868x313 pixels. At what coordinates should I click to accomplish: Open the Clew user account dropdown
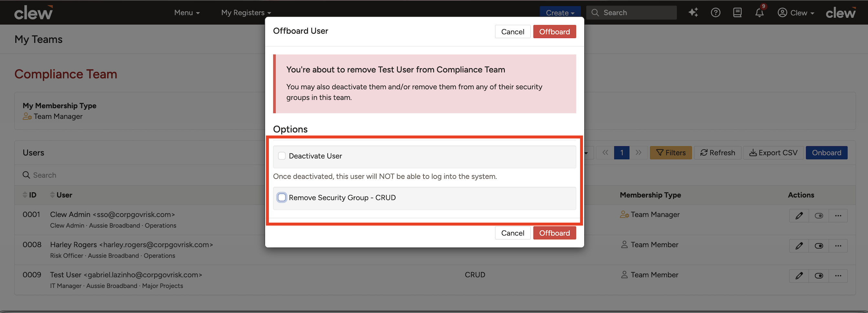click(796, 13)
